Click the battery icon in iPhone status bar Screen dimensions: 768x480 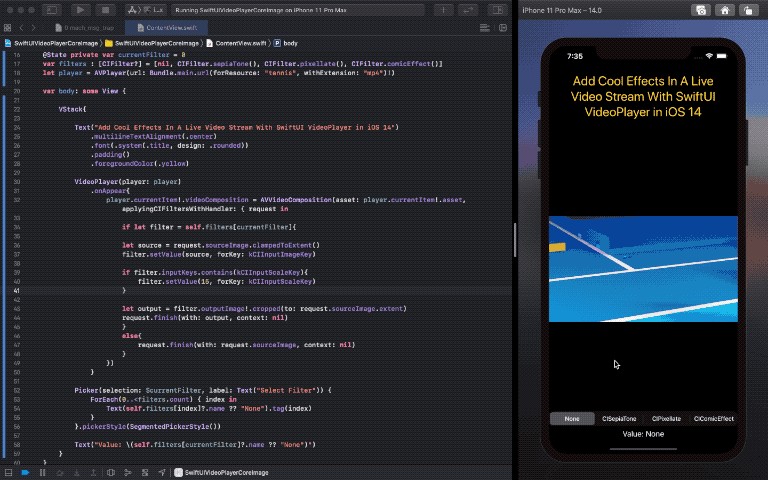722,56
